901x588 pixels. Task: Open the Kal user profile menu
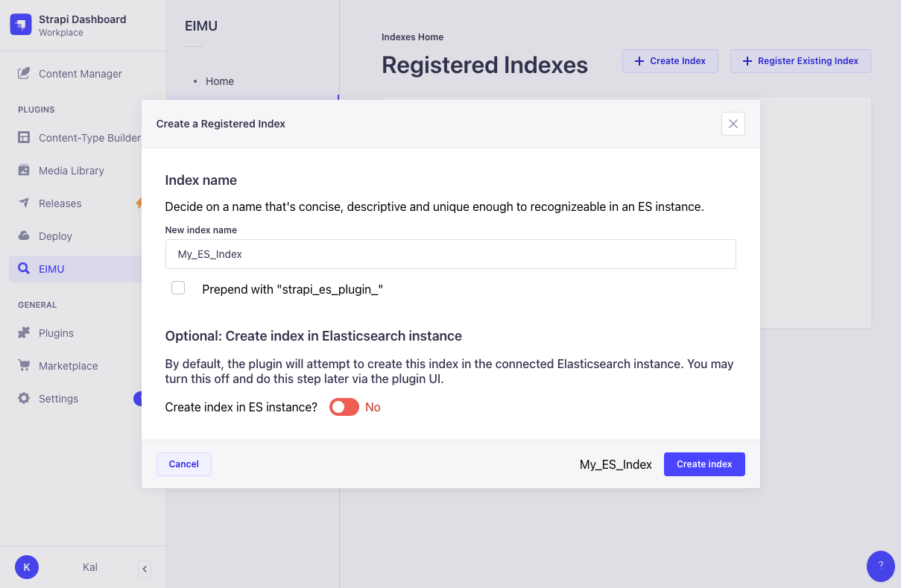(27, 567)
